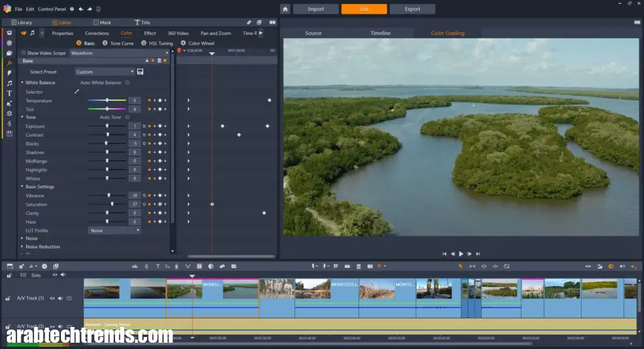
Task: Select the Titles 'T' icon in sidebar
Action: tap(9, 93)
